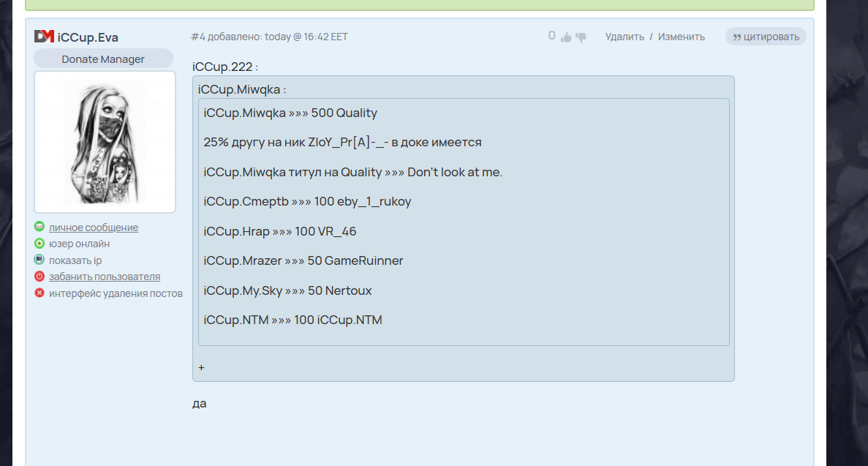Open личное сообщение link
868x466 pixels.
pyautogui.click(x=94, y=228)
